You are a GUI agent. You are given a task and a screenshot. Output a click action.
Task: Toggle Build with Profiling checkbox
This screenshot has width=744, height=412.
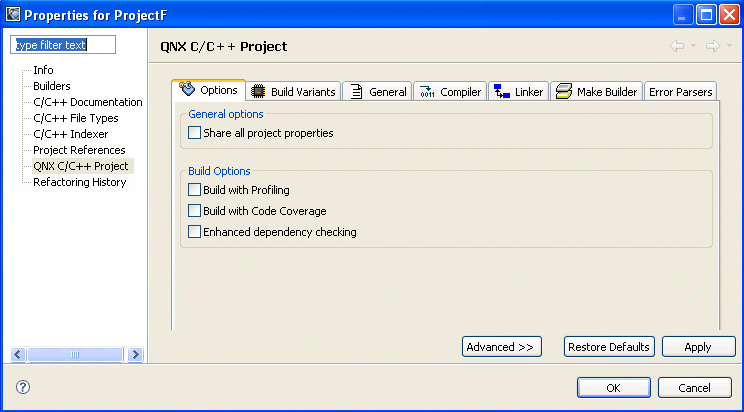pos(194,190)
